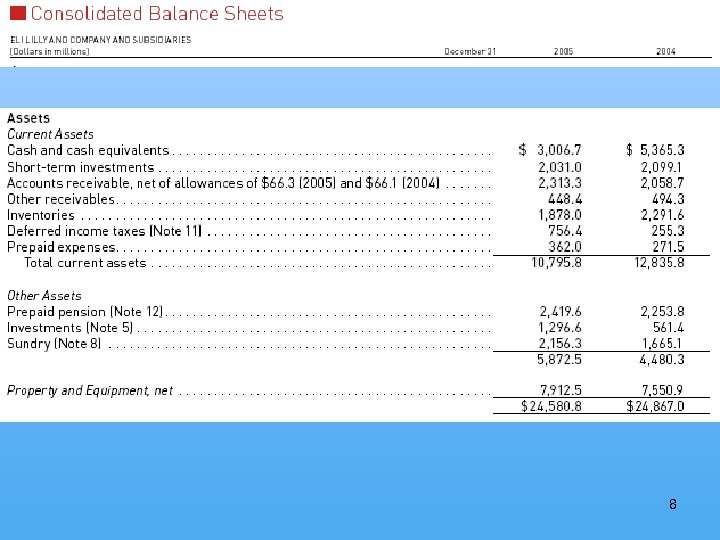Select the 'Short-term investments' row label
This screenshot has width=720, height=540.
coord(81,167)
